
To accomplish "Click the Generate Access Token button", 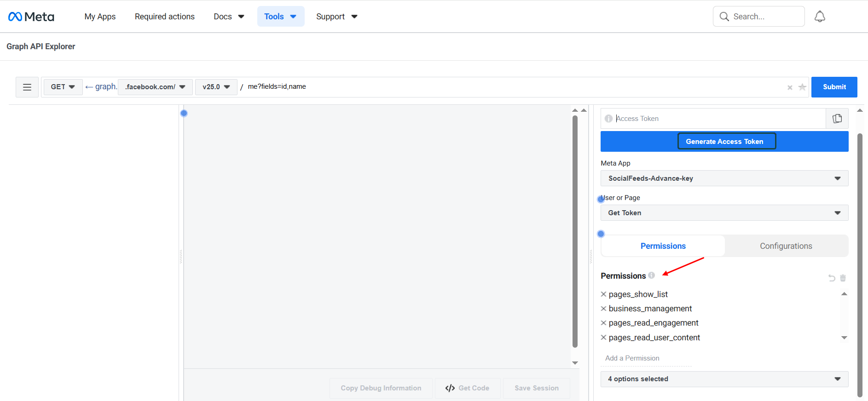I will (724, 142).
